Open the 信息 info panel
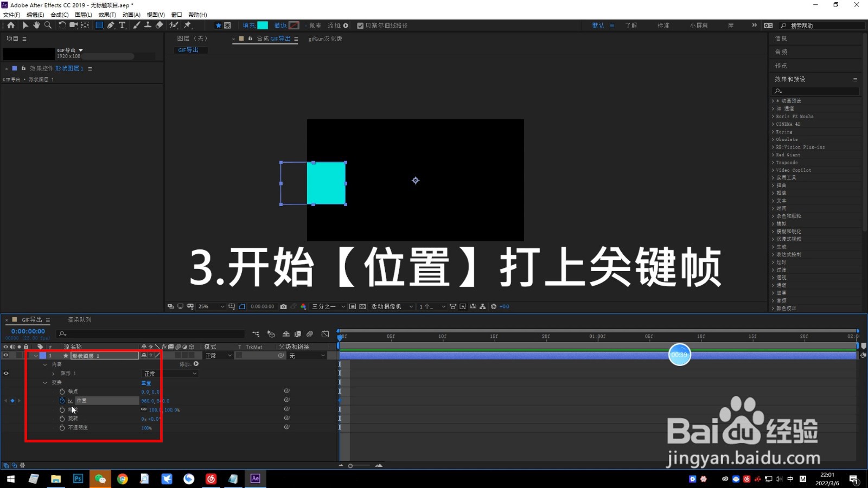The image size is (868, 488). click(781, 38)
